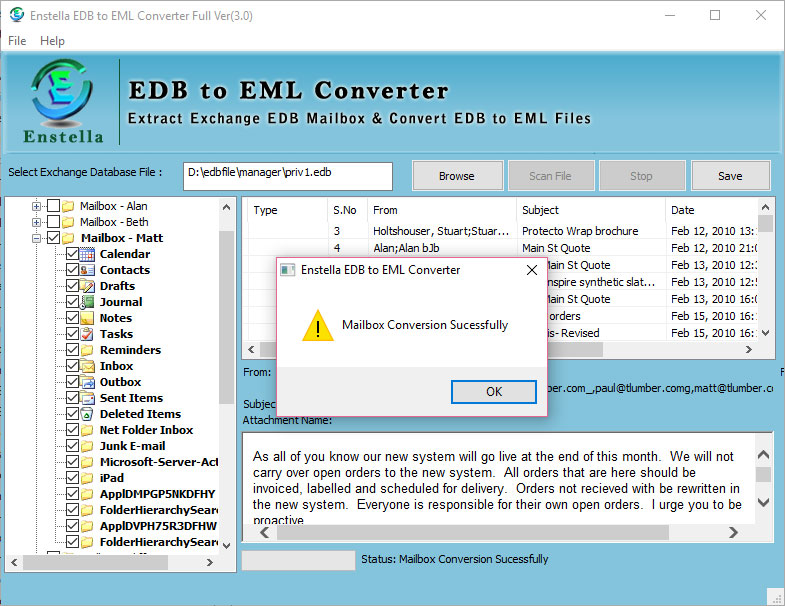Image resolution: width=785 pixels, height=606 pixels.
Task: Select the Deleted Items bin icon
Action: click(88, 414)
